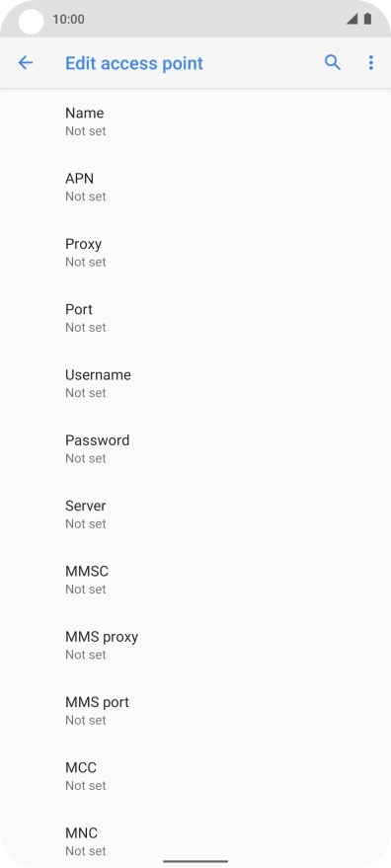Open the Server setting
The image size is (391, 868).
point(195,513)
